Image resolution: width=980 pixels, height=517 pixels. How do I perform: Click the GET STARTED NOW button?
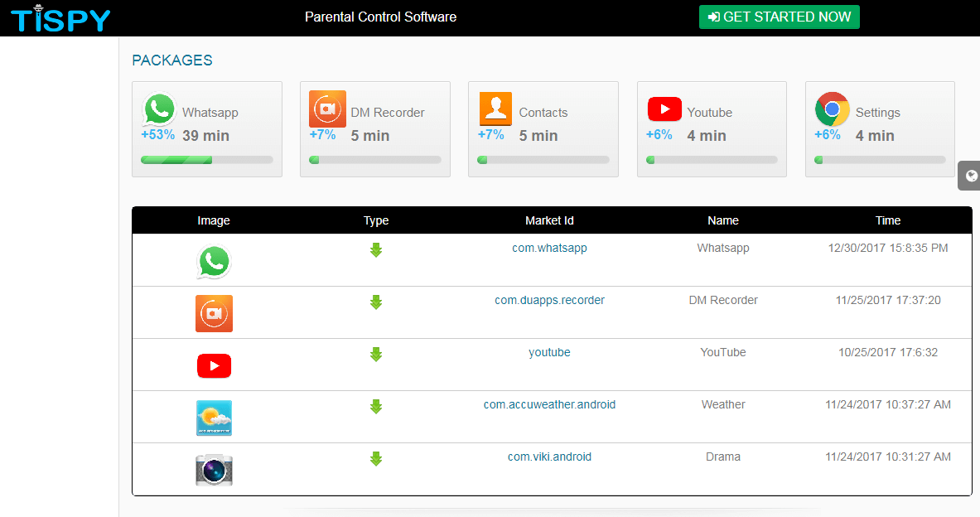(x=779, y=17)
